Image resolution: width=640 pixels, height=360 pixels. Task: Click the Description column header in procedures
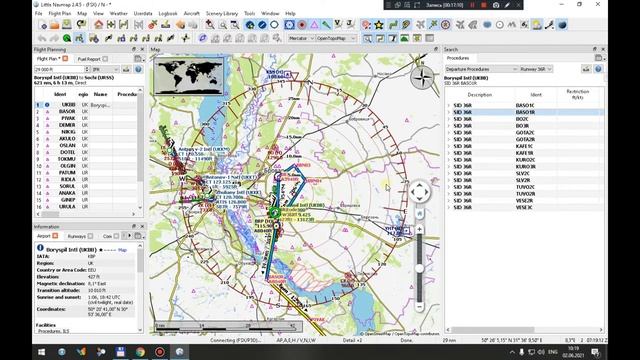tap(480, 95)
